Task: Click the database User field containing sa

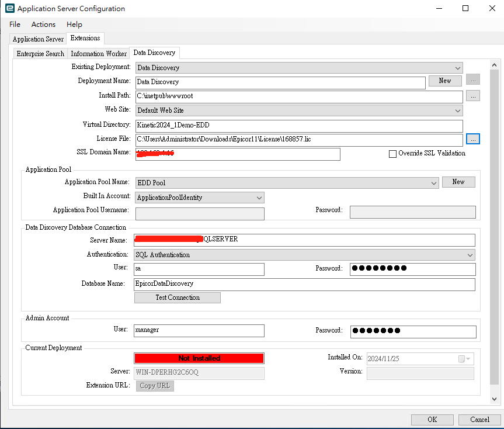Action: pyautogui.click(x=199, y=269)
